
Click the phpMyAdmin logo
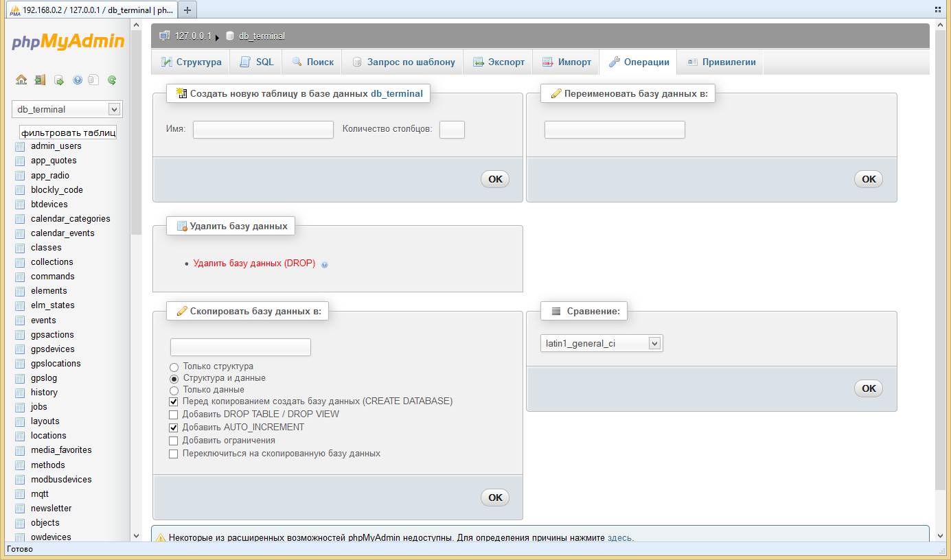coord(68,42)
